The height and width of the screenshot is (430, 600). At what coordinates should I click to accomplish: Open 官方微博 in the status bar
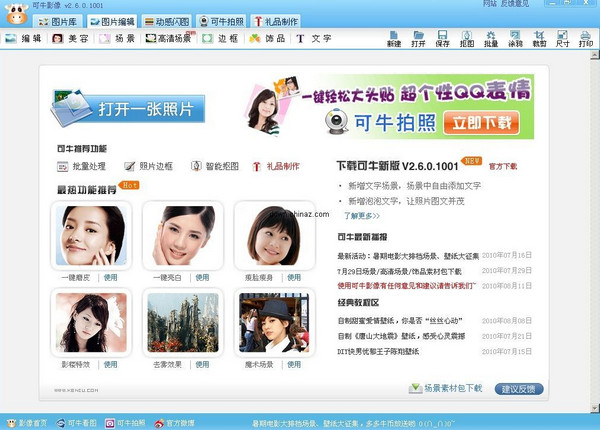click(x=174, y=423)
